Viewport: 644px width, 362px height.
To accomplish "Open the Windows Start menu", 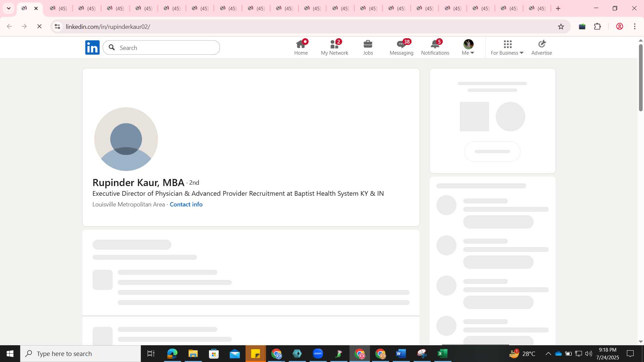I will coord(10,354).
